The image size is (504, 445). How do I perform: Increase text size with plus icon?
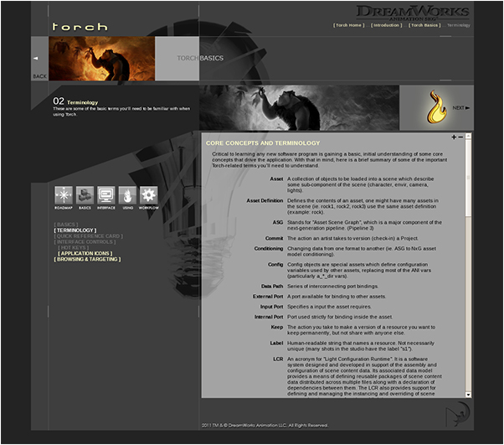tap(454, 137)
